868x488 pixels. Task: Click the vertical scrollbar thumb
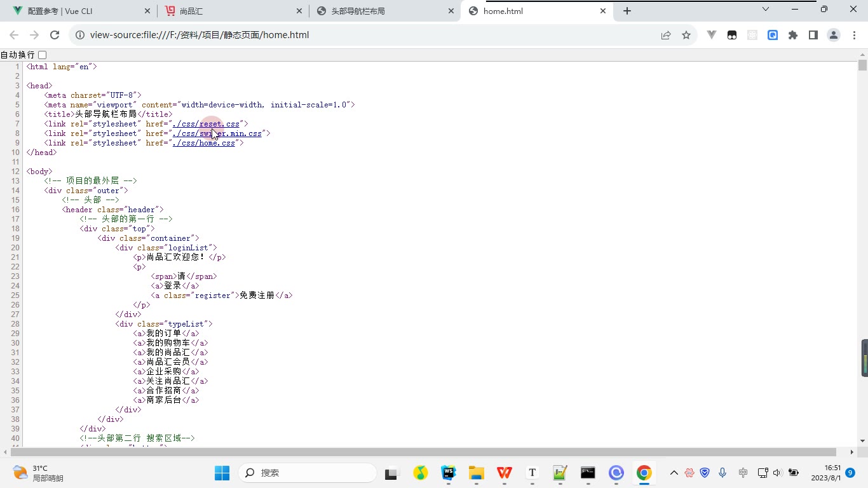(862, 65)
